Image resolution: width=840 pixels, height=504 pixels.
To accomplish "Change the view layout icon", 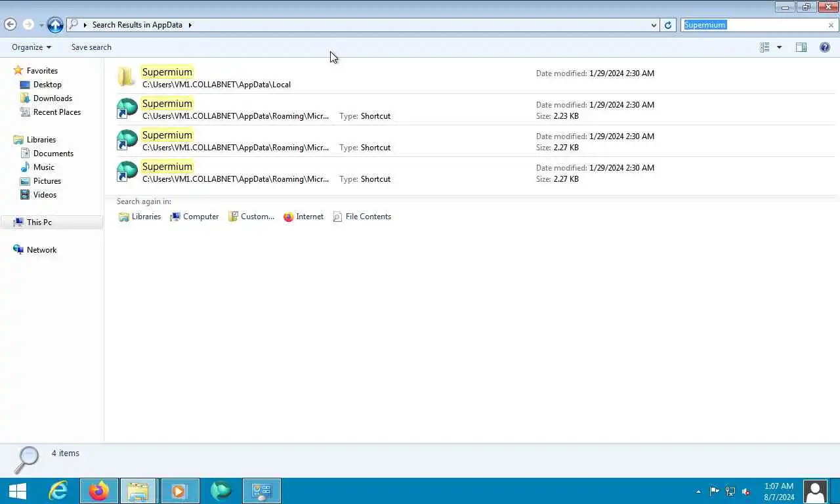I will coord(765,47).
